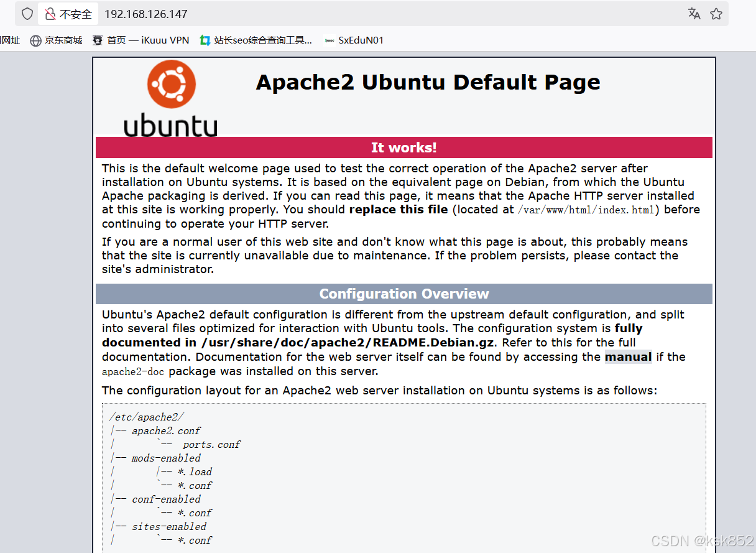Click the apache2-doc package text
Viewport: 756px width, 553px height.
134,372
